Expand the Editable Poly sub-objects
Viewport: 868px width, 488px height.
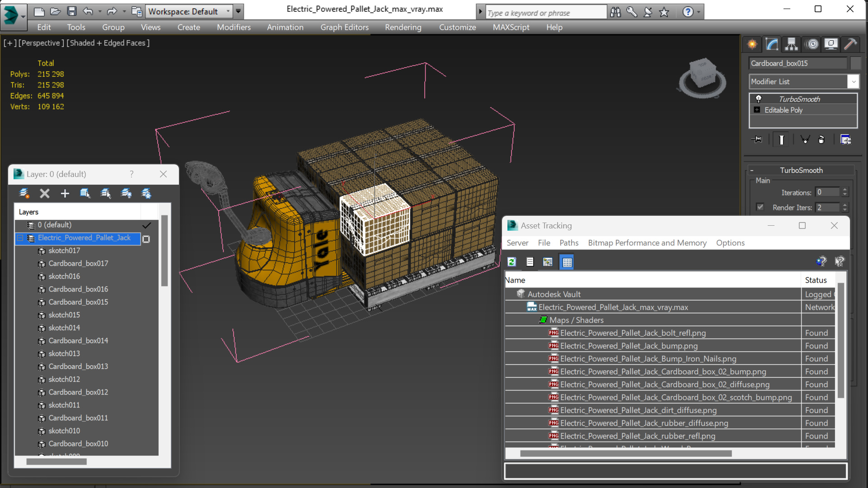tap(757, 110)
